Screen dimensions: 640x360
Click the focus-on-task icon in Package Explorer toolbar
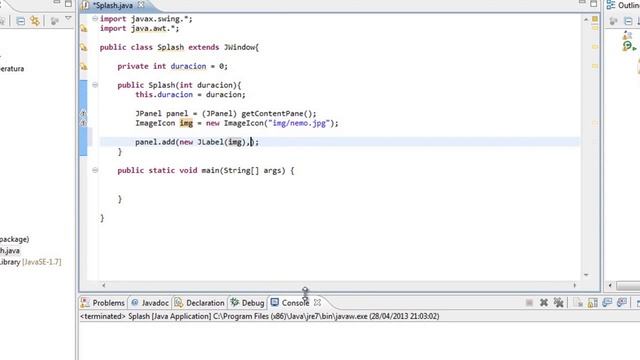pos(54,21)
